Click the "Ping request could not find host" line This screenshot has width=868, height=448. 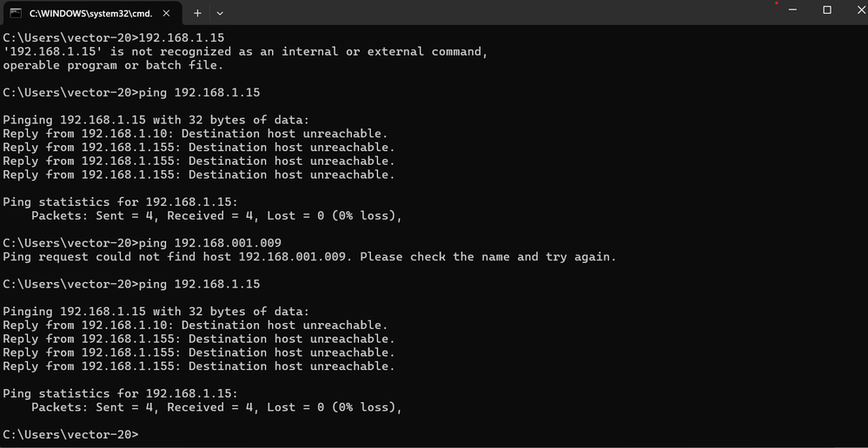[x=309, y=257]
